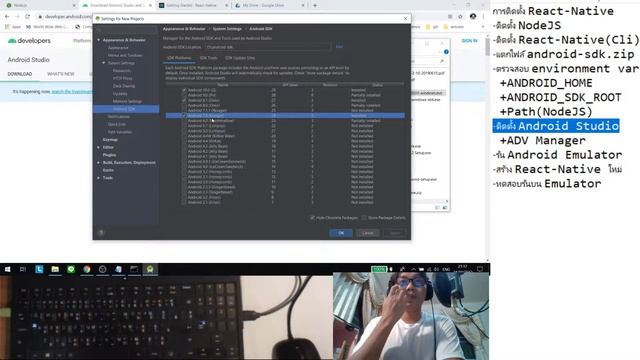The width and height of the screenshot is (640, 360).
Task: Switch to Chrome in the taskbar
Action: coord(87,269)
